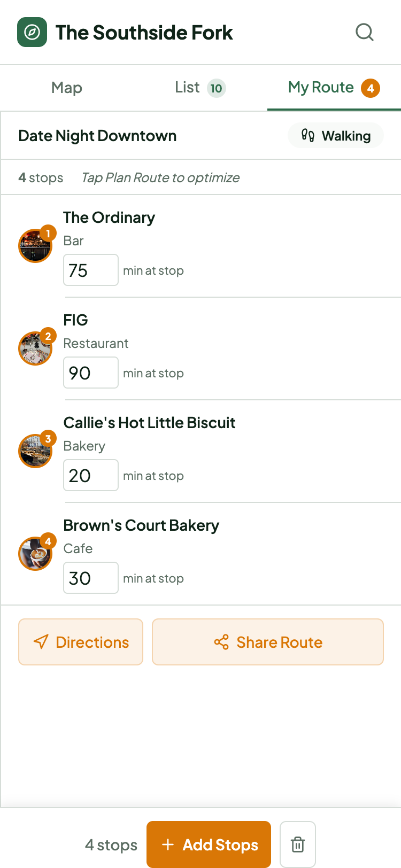Tap the Add Stops button
The height and width of the screenshot is (868, 401).
pyautogui.click(x=209, y=844)
